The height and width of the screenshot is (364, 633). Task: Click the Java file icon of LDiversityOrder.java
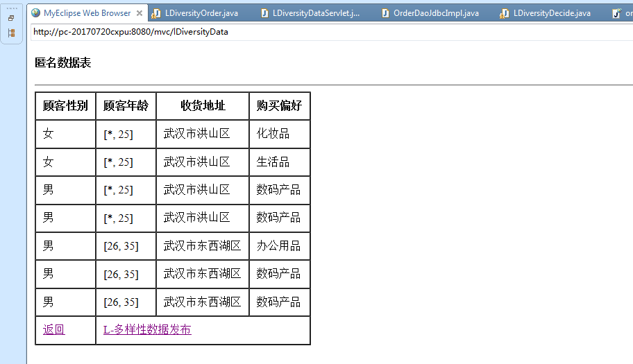click(x=156, y=14)
